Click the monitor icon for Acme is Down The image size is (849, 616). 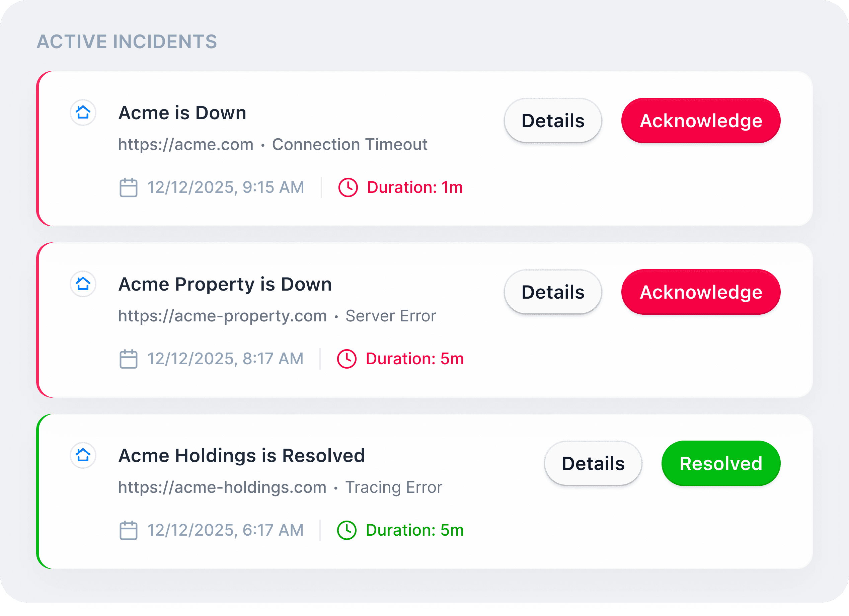coord(83,112)
